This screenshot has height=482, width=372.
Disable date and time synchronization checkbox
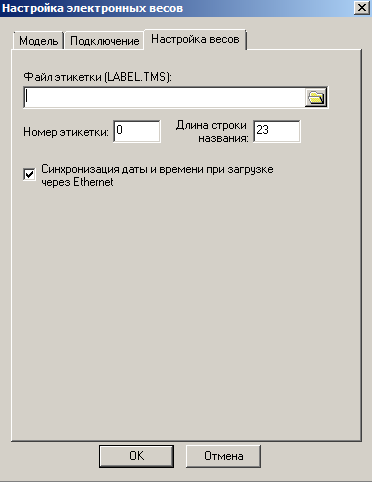point(29,174)
